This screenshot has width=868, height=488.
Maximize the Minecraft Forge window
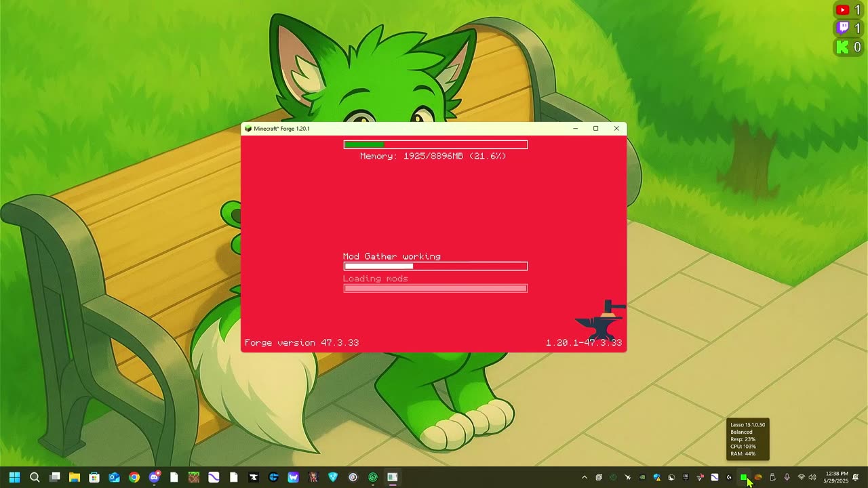[595, 129]
